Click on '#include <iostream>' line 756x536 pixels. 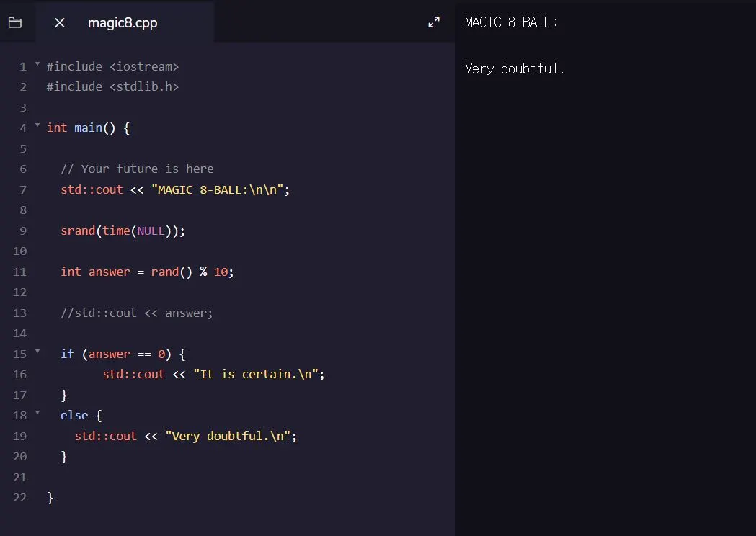click(112, 66)
